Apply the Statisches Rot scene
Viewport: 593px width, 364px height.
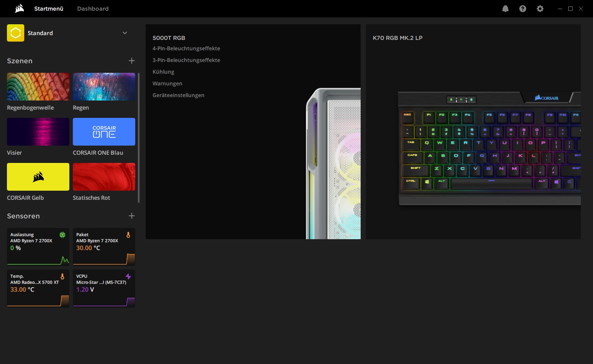pyautogui.click(x=104, y=177)
